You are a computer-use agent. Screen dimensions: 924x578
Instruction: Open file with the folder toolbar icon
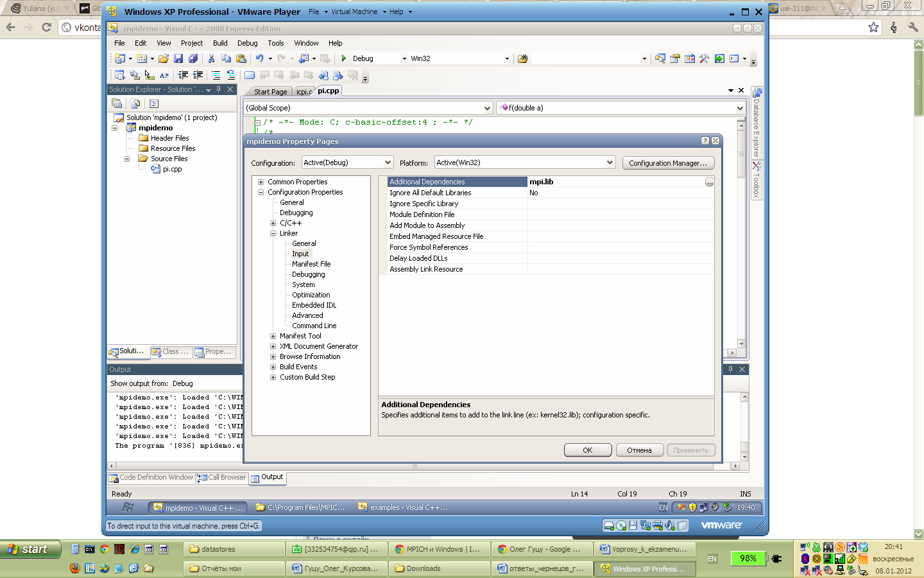pos(164,58)
